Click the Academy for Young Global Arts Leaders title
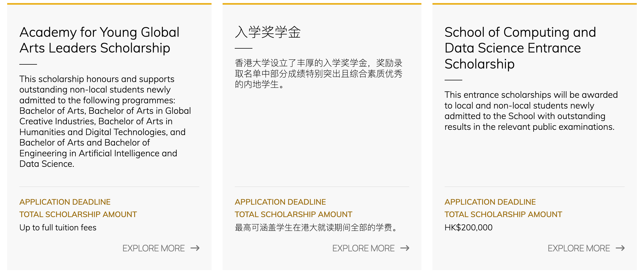 [x=99, y=40]
